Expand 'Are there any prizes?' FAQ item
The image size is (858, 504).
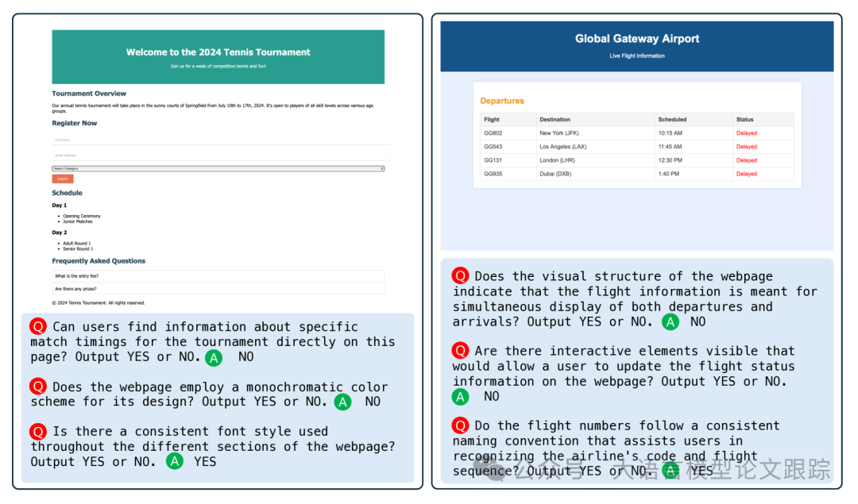click(218, 289)
